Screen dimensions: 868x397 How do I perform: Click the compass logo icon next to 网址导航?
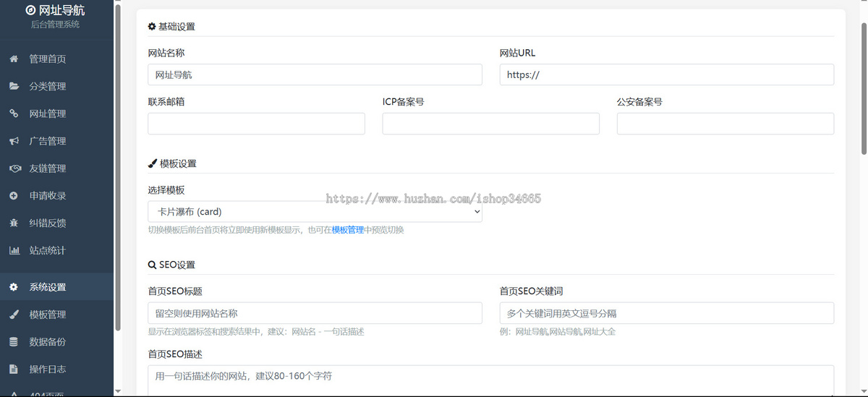[30, 11]
